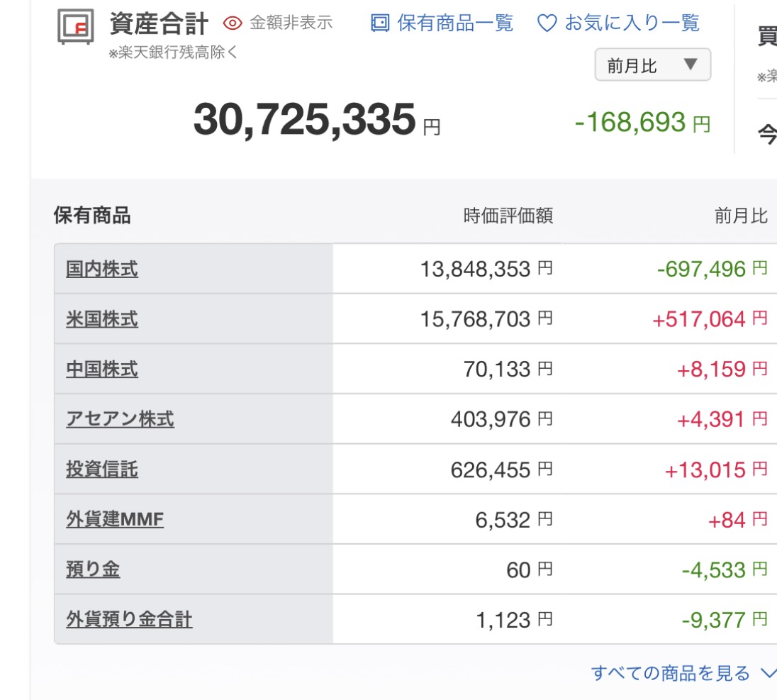This screenshot has height=700, width=777.
Task: Click the safe icon beside 資産合計
Action: [75, 26]
